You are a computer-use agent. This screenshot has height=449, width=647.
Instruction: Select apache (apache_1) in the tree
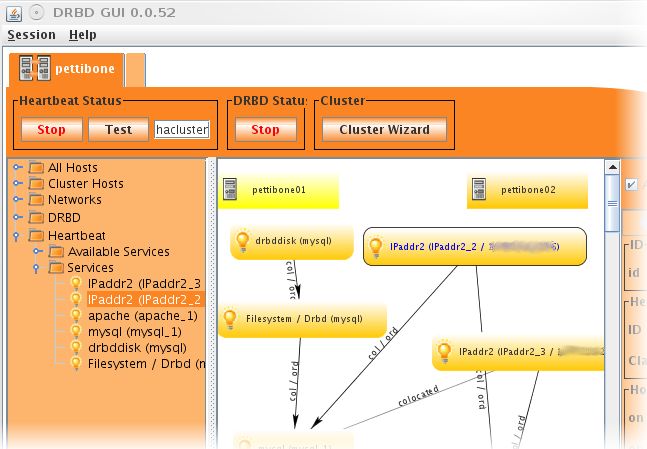pyautogui.click(x=143, y=316)
